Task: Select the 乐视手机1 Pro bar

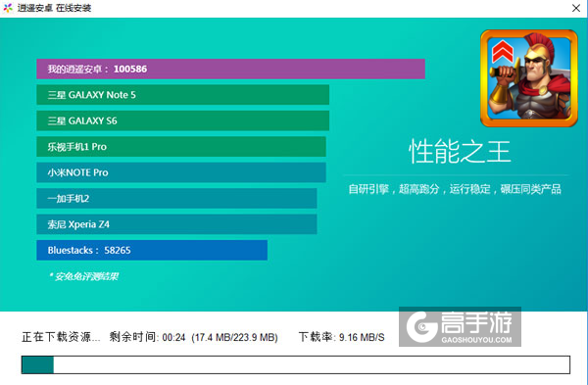Action: (181, 146)
